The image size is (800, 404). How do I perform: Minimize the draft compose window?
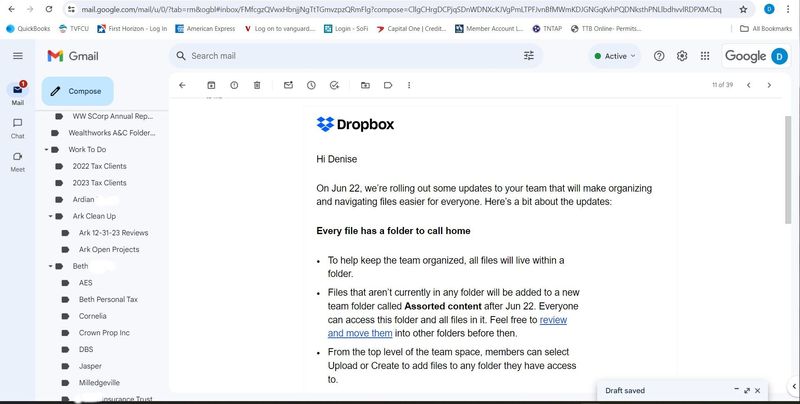click(736, 389)
